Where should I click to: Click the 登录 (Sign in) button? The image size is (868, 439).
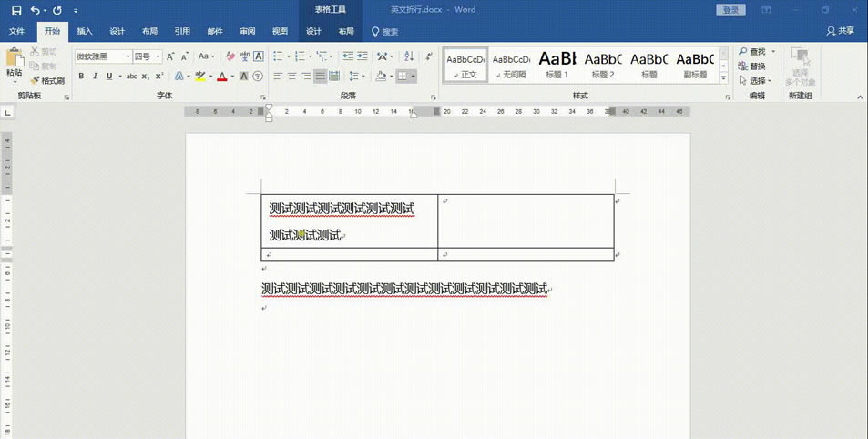click(730, 10)
